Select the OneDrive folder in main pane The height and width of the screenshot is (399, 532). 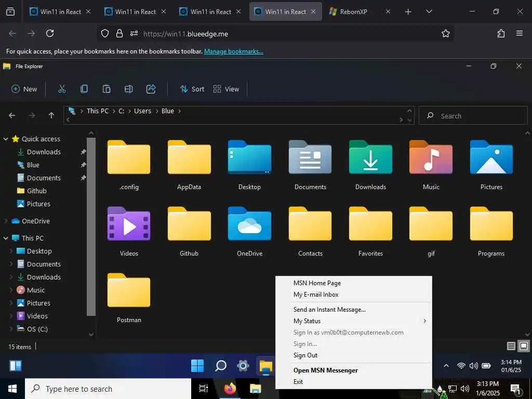point(249,232)
